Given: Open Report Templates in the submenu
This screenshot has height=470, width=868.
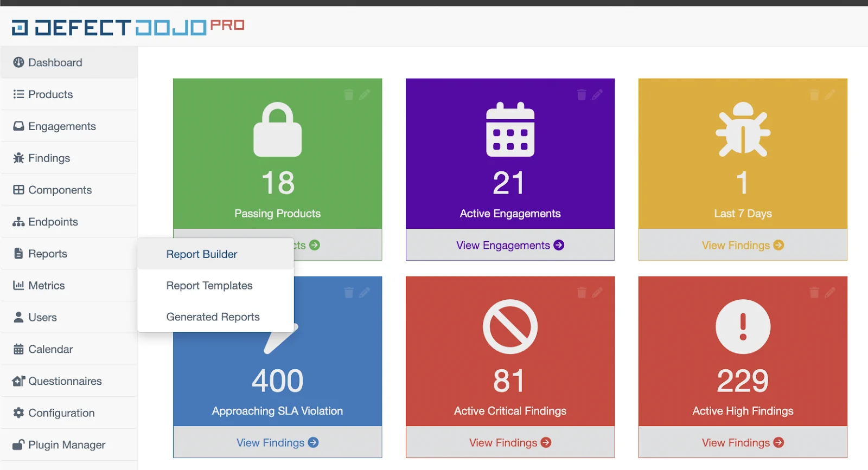Looking at the screenshot, I should [x=209, y=286].
